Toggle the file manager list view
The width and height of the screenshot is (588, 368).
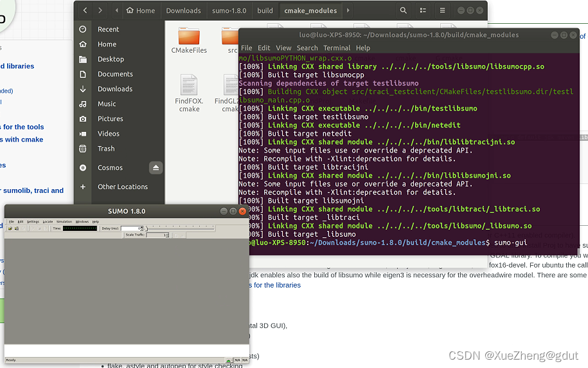pyautogui.click(x=423, y=10)
